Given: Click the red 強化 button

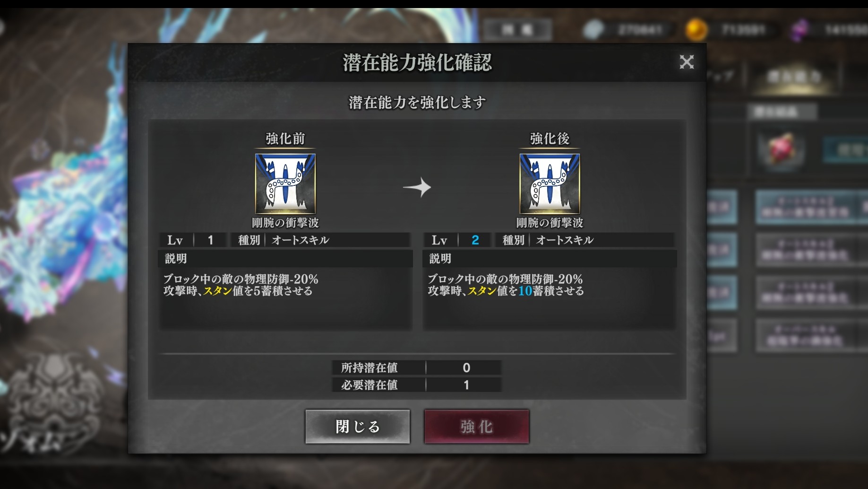Looking at the screenshot, I should [476, 427].
